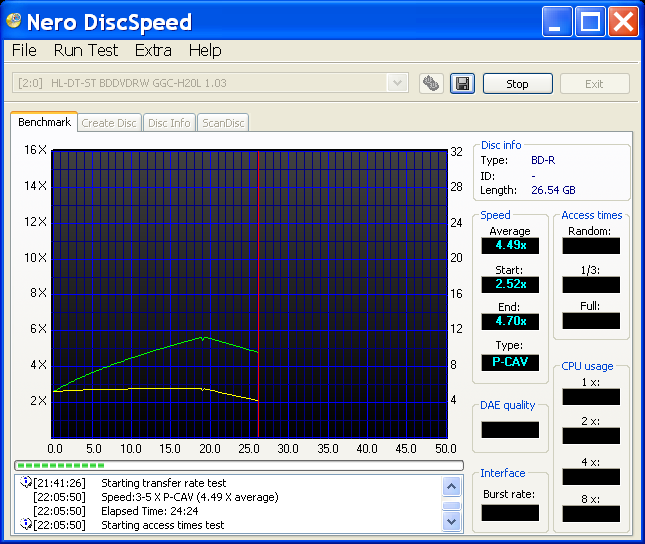This screenshot has height=544, width=645.
Task: Open the HL-DT-ST drive selection dropdown
Action: [x=397, y=83]
